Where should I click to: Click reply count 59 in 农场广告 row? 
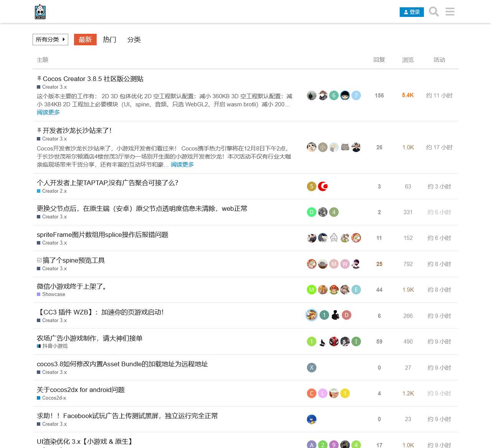[379, 342]
